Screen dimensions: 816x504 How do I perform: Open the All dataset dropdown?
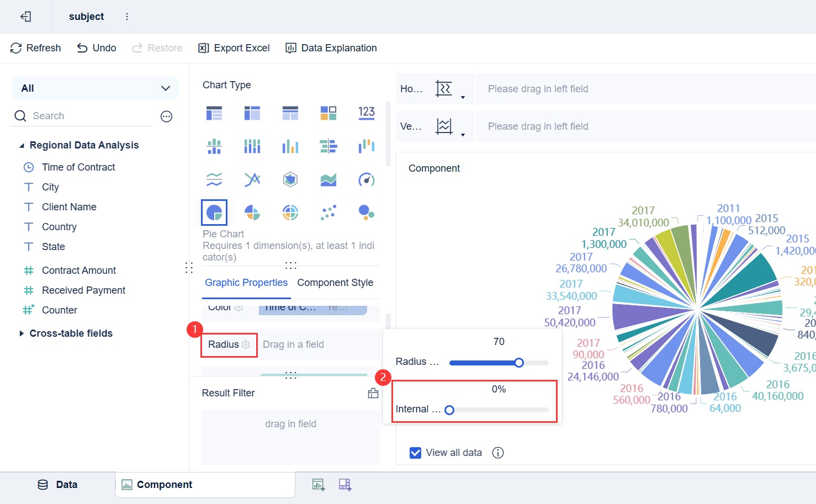coord(95,88)
